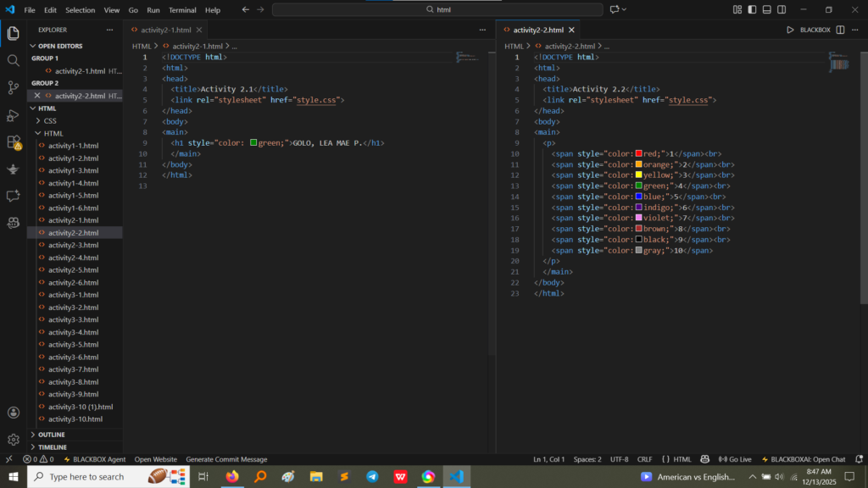Click Go Live in the status bar
868x488 pixels.
tap(735, 459)
